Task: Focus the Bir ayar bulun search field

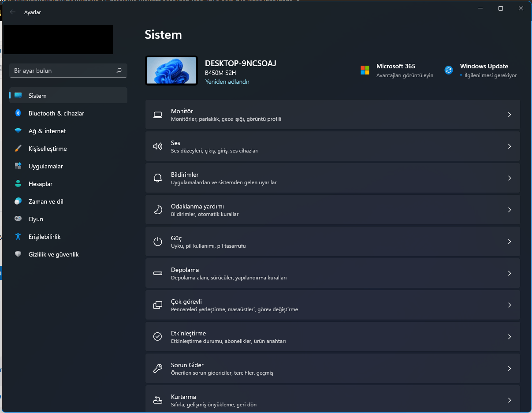Action: tap(68, 71)
